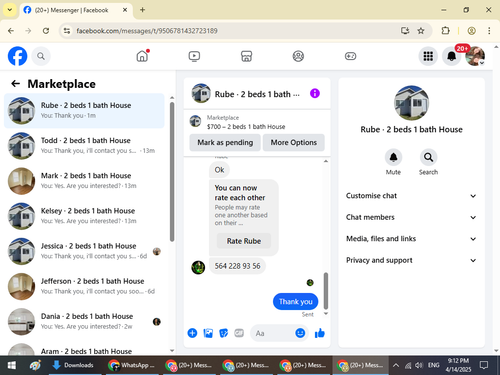Open the emoji picker smiley icon

(300, 333)
